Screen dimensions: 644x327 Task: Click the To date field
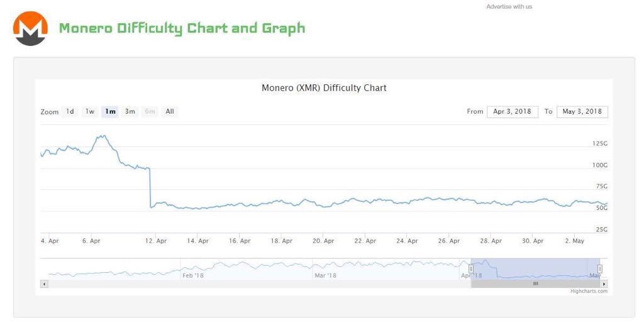click(582, 112)
